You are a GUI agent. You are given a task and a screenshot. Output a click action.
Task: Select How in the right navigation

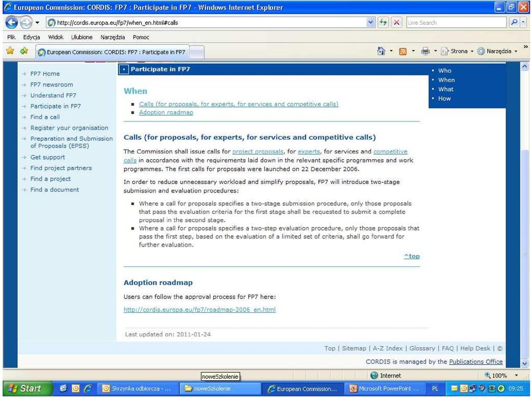tap(444, 99)
